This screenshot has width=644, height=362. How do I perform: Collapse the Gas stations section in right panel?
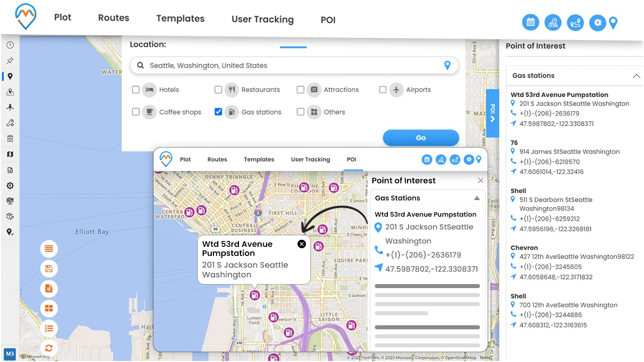click(x=636, y=76)
